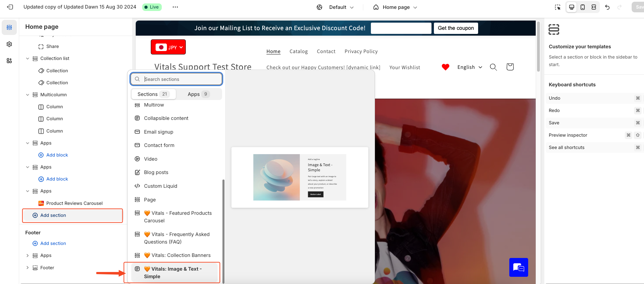644x284 pixels.
Task: Click the store search magnifier icon
Action: 493,67
